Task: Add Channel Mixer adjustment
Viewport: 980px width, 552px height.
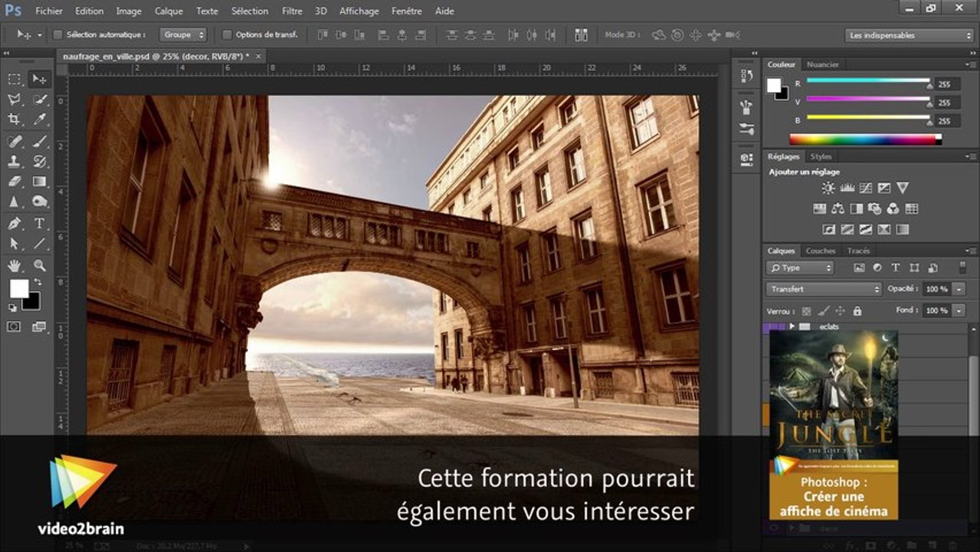Action: point(893,209)
